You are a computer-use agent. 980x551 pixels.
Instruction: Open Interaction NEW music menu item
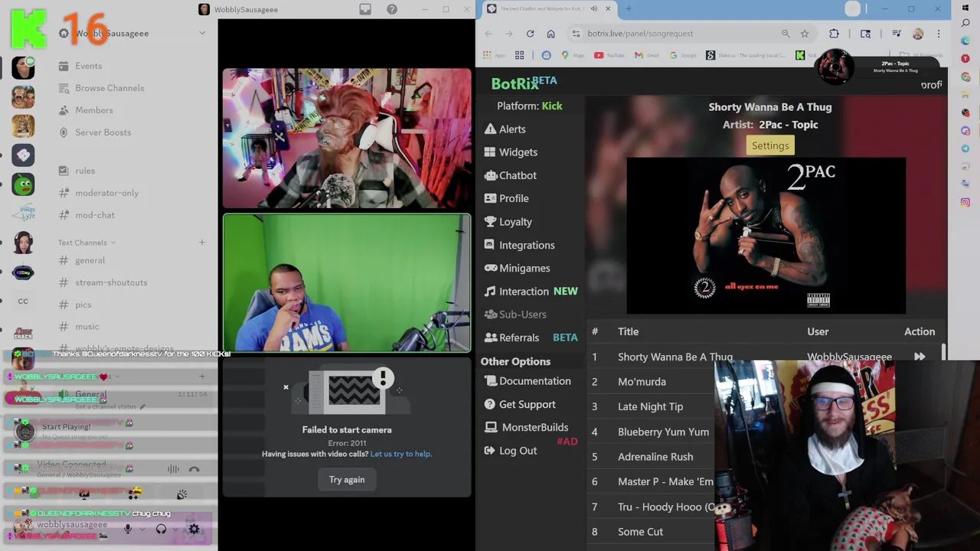click(531, 292)
